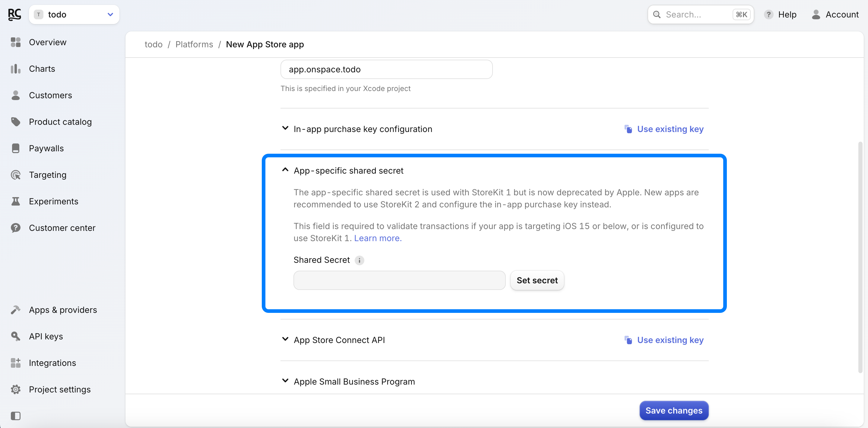Click the Experiments flask icon

(15, 201)
